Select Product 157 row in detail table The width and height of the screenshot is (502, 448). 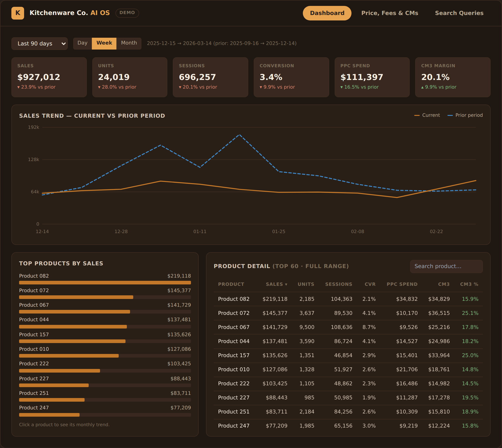348,356
